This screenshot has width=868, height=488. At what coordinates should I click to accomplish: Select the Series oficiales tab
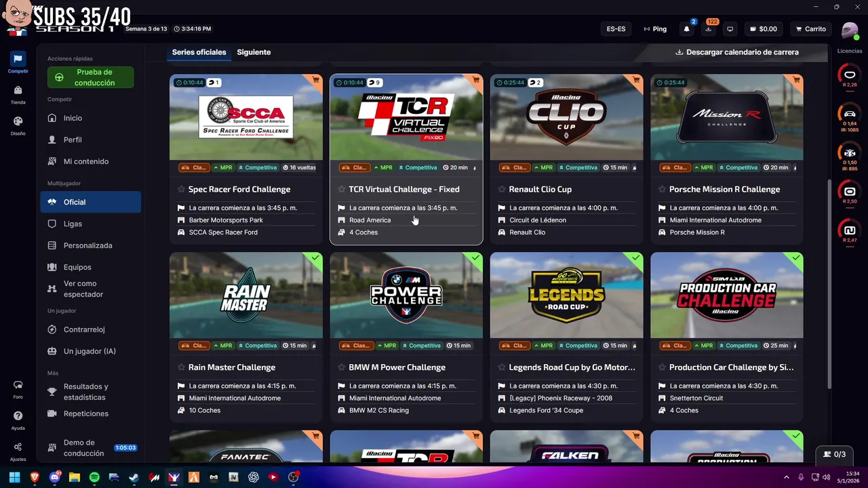199,52
